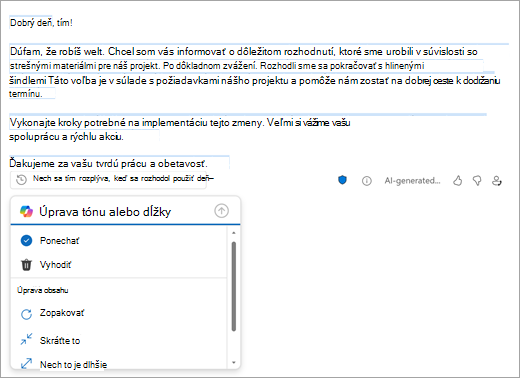Click the Úprava tónu alebo dĺžky input field

coord(125,212)
